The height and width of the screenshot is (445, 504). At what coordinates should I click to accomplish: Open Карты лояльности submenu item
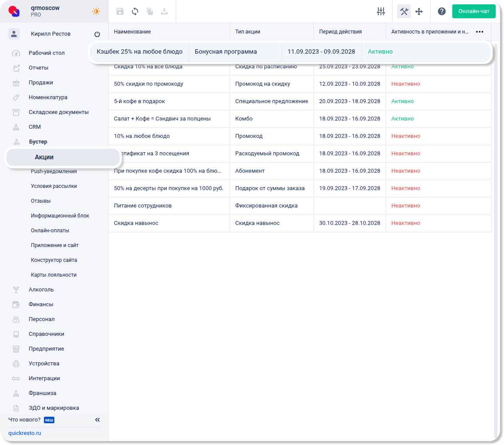click(53, 275)
